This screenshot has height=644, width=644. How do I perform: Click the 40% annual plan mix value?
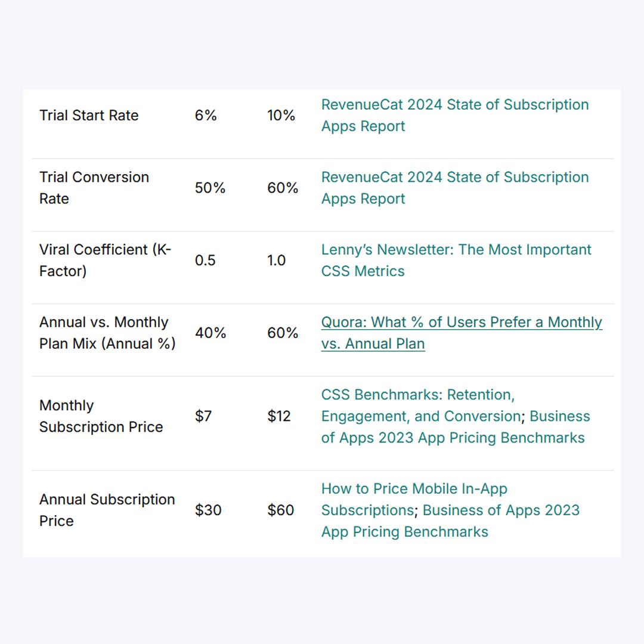[x=210, y=333]
